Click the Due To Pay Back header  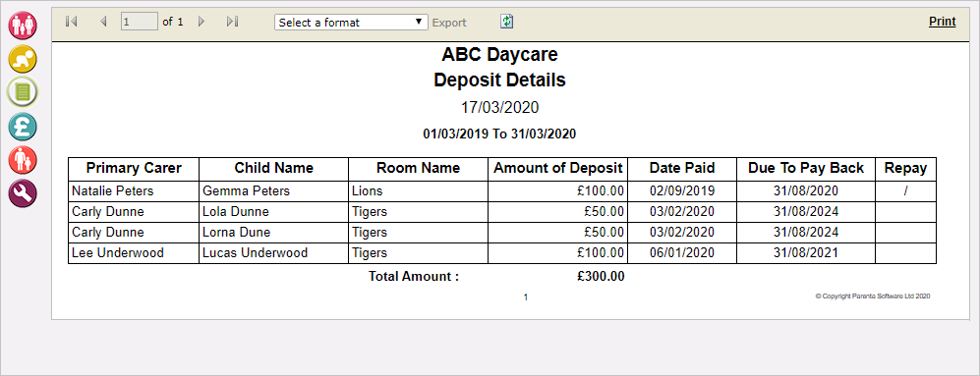point(806,168)
